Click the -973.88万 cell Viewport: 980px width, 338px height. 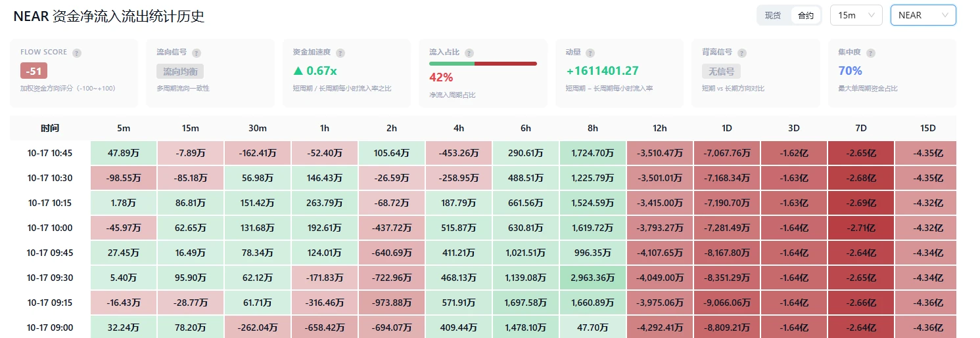(392, 303)
